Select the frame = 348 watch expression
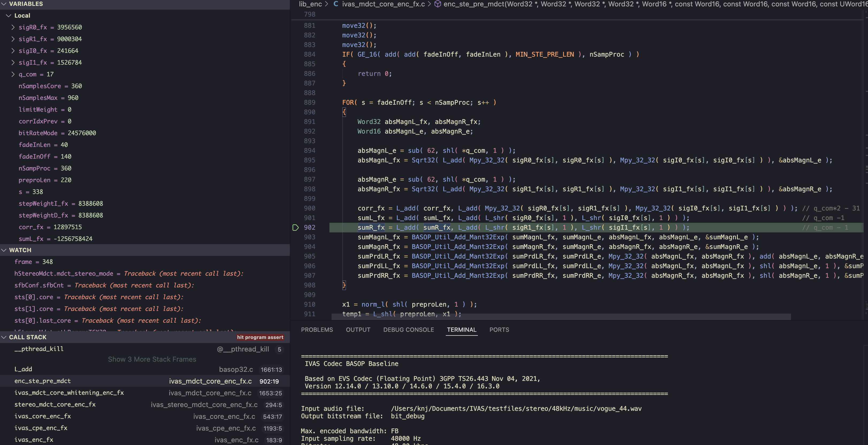 (x=33, y=262)
